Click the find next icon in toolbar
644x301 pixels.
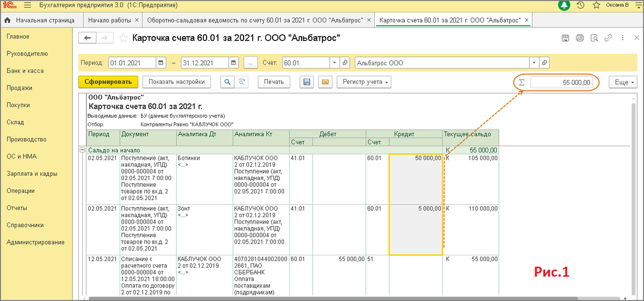click(242, 82)
